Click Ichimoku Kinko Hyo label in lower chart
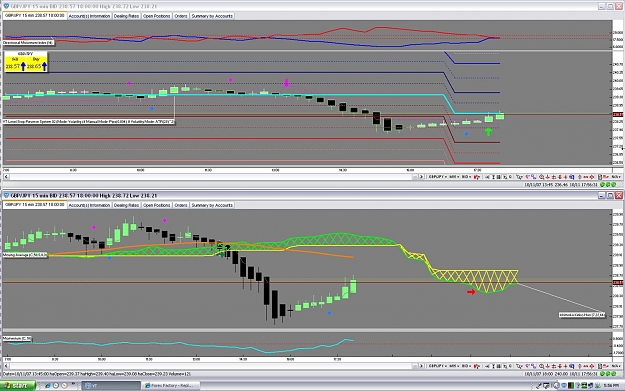 (582, 315)
